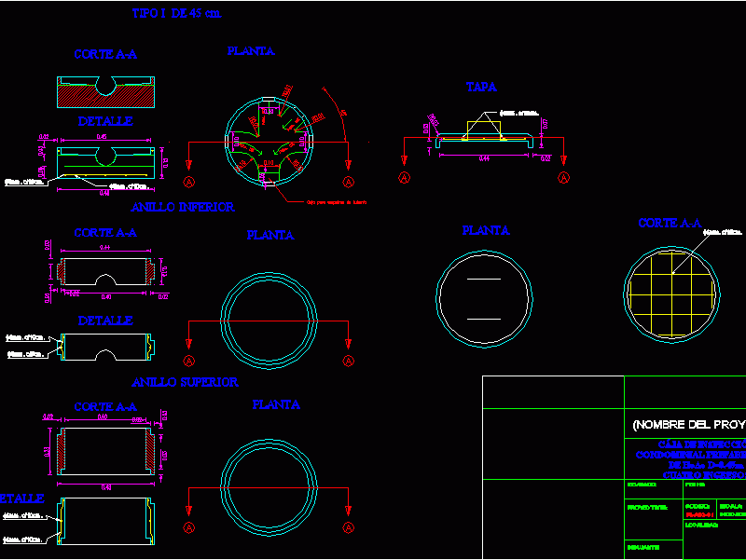This screenshot has width=746, height=560.
Task: Select the DIBUJANTE cell in the title block
Action: (643, 545)
